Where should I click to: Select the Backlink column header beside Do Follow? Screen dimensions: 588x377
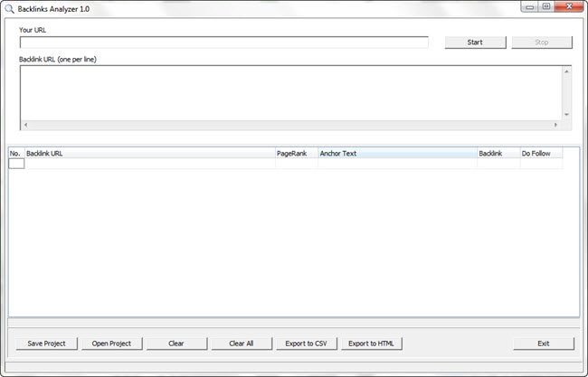498,154
